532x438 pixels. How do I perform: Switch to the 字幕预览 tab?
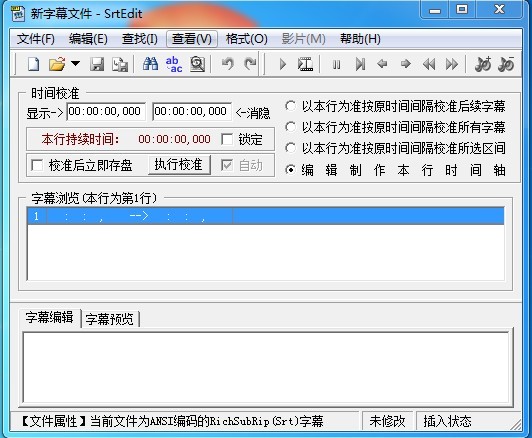click(x=110, y=319)
